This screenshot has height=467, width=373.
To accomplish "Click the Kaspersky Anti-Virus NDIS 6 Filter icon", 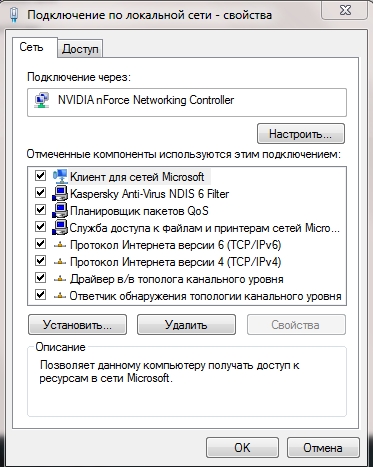I will pos(60,194).
